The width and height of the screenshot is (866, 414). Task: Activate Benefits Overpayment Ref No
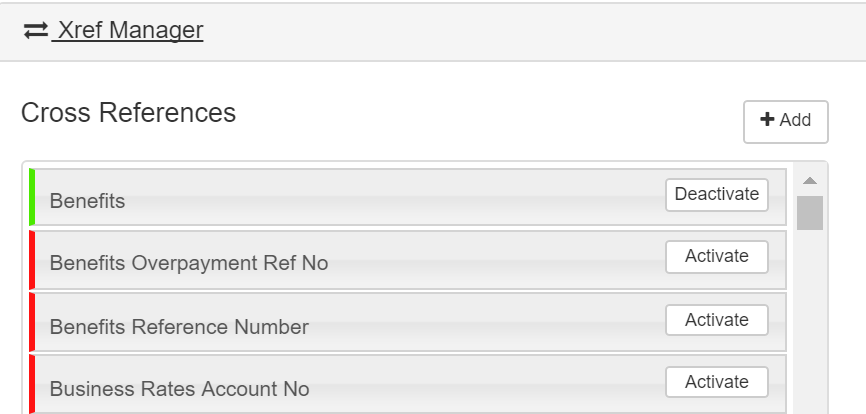click(x=716, y=257)
